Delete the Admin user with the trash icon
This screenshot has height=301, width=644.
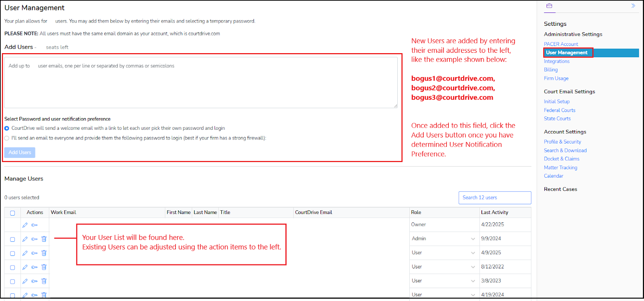[x=44, y=239]
